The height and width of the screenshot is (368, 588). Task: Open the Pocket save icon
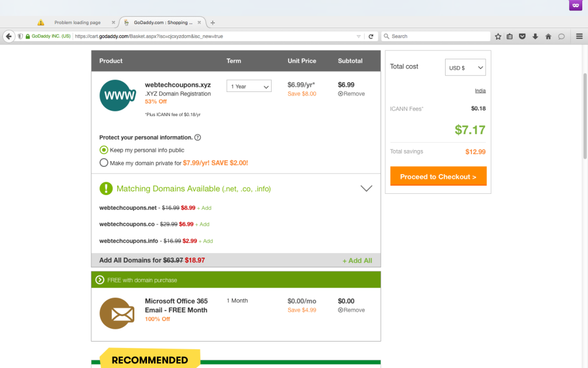pyautogui.click(x=523, y=36)
